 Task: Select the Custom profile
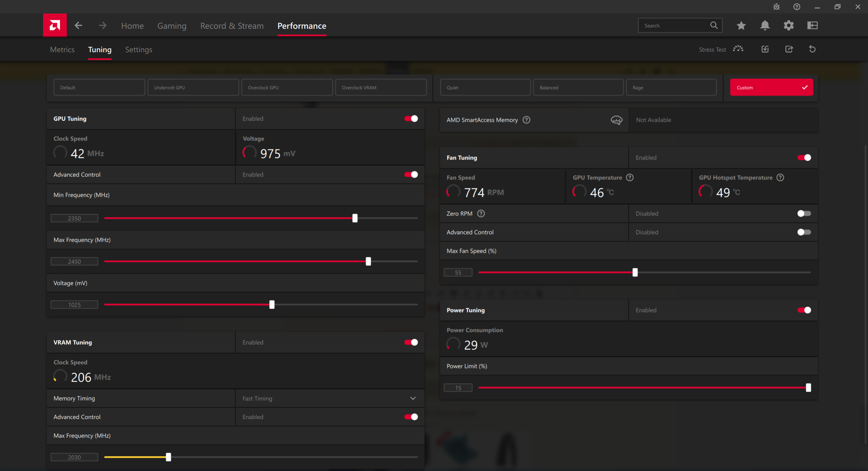(x=772, y=87)
